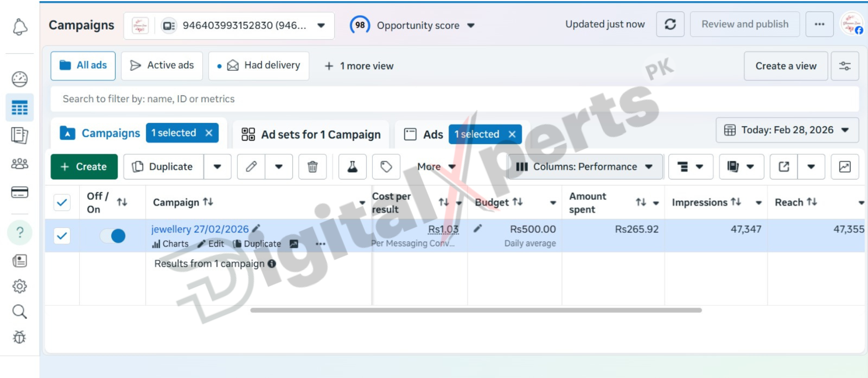Toggle the select-all header checkbox
This screenshot has width=868, height=378.
pyautogui.click(x=62, y=202)
